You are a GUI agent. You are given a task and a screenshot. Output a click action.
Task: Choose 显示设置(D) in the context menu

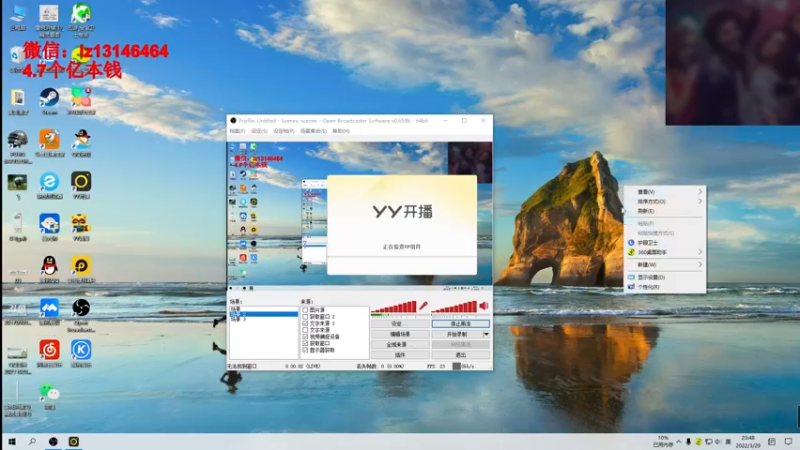click(x=665, y=277)
